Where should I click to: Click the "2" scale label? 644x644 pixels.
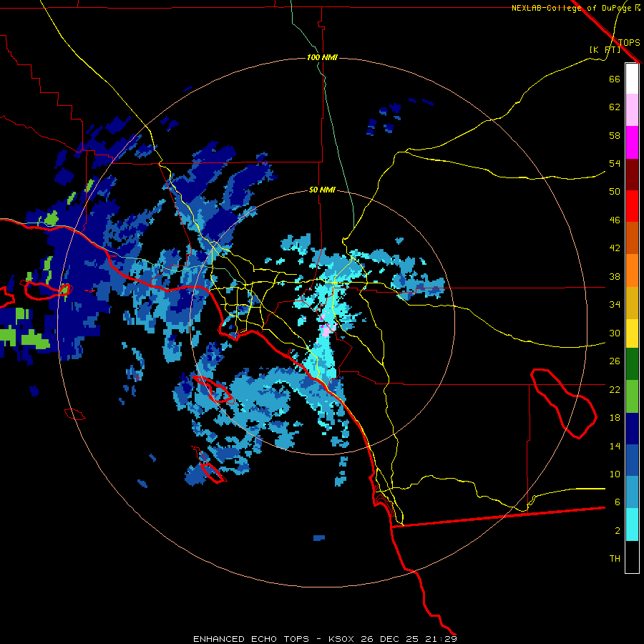click(x=618, y=531)
